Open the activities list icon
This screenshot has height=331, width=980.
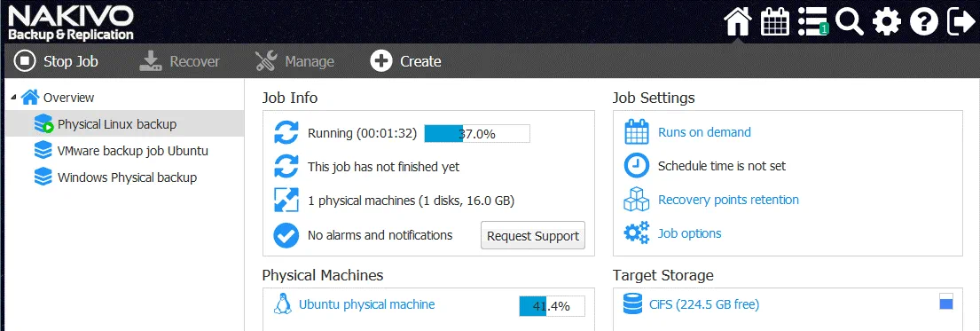click(812, 22)
